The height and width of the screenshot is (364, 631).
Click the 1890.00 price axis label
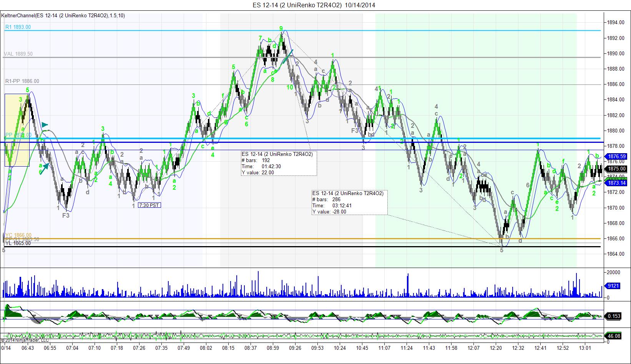(x=616, y=53)
